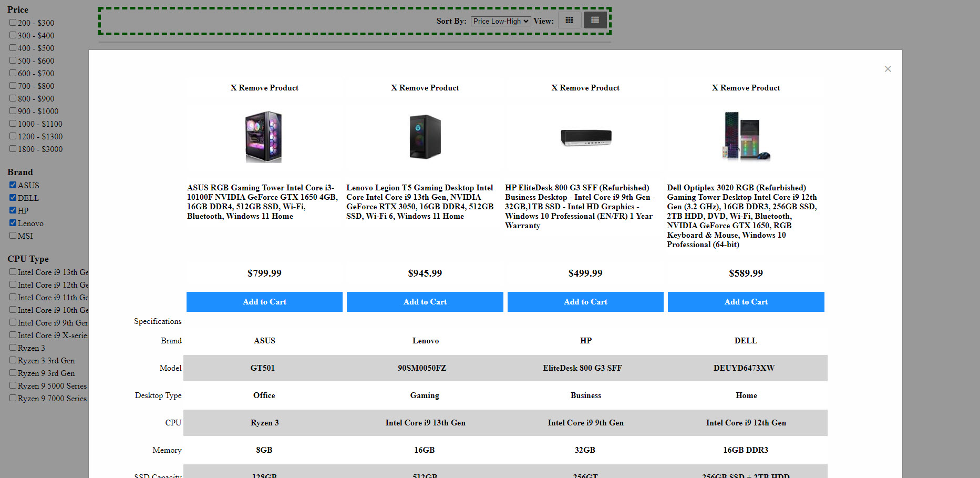The height and width of the screenshot is (478, 980).
Task: Open the Lenovo Legion T5 product title
Action: [x=419, y=202]
